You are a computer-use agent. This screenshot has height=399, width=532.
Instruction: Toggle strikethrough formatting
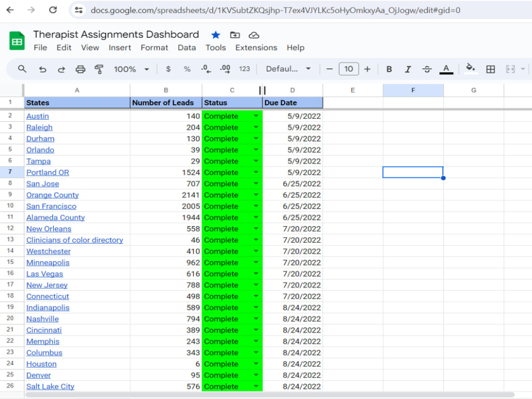[427, 69]
